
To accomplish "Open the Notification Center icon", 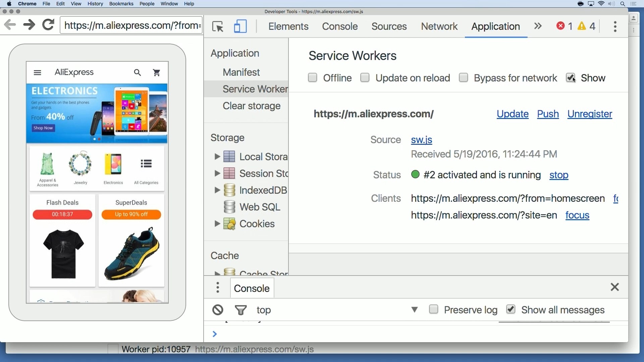I will point(634,4).
